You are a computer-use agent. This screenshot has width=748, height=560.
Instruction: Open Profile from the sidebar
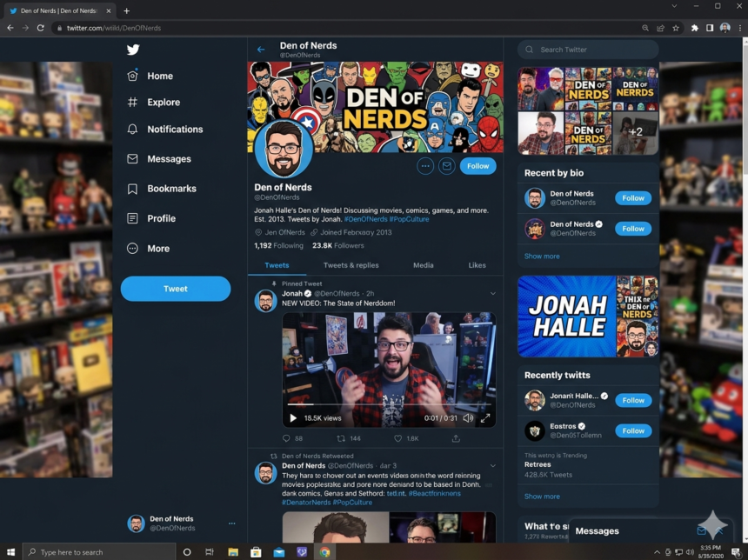click(151, 218)
